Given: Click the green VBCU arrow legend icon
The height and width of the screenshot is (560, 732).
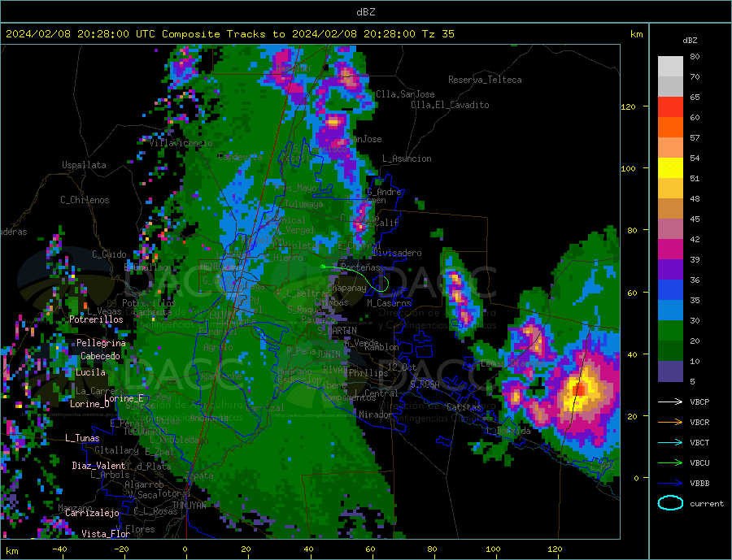Looking at the screenshot, I should pyautogui.click(x=670, y=462).
